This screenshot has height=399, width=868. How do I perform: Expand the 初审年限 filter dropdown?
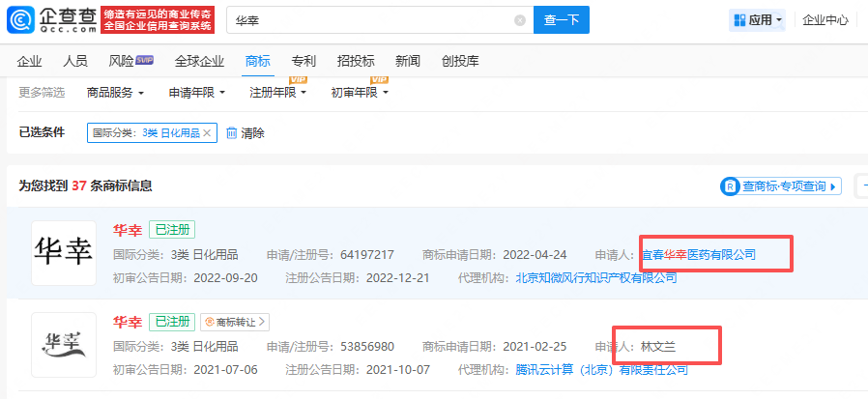click(x=360, y=93)
